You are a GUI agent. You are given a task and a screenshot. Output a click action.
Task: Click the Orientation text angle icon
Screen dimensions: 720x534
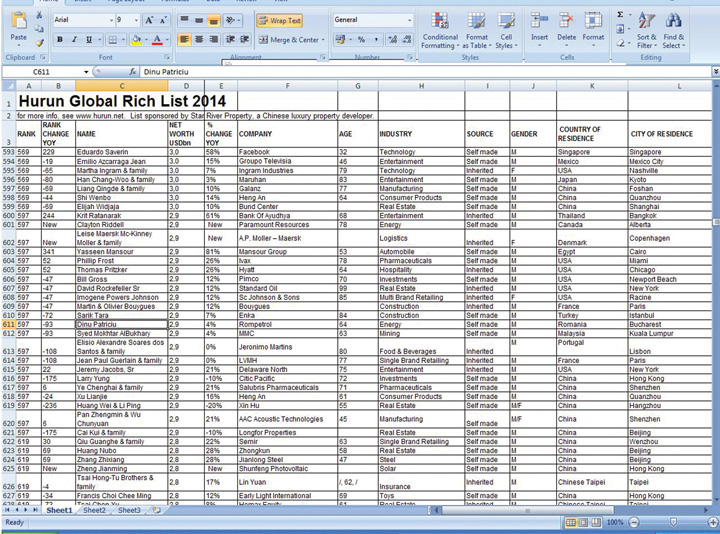(231, 20)
